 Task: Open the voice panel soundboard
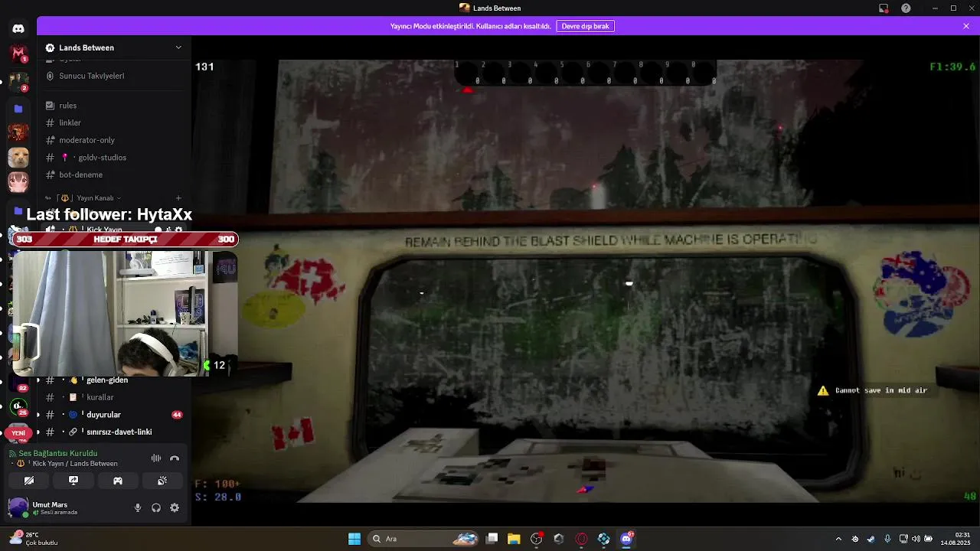tap(162, 481)
